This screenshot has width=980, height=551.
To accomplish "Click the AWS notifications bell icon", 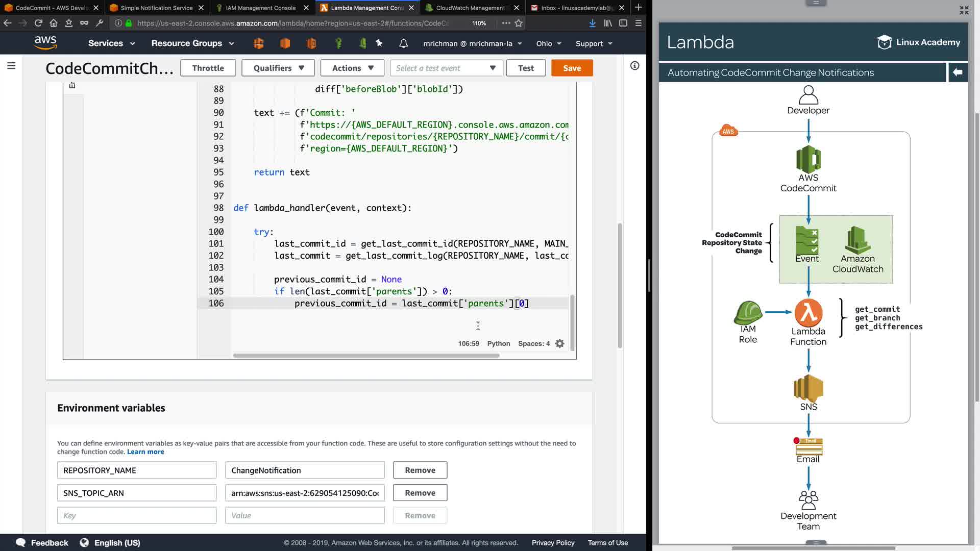I will (x=403, y=43).
